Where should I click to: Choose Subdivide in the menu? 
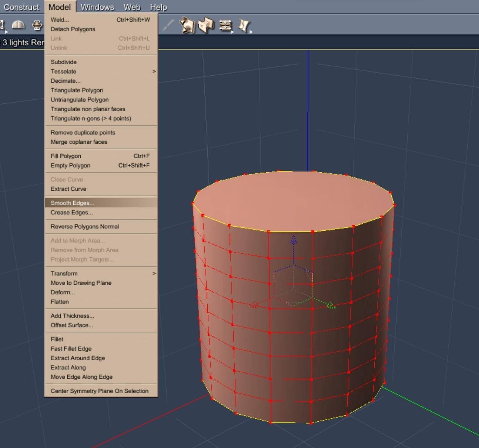click(x=101, y=62)
